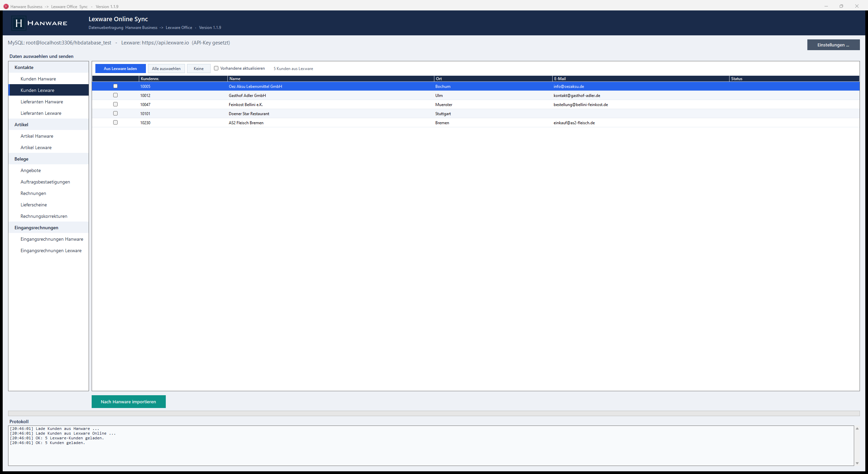Select Rechnungen in the sidebar
The width and height of the screenshot is (868, 474).
49,193
